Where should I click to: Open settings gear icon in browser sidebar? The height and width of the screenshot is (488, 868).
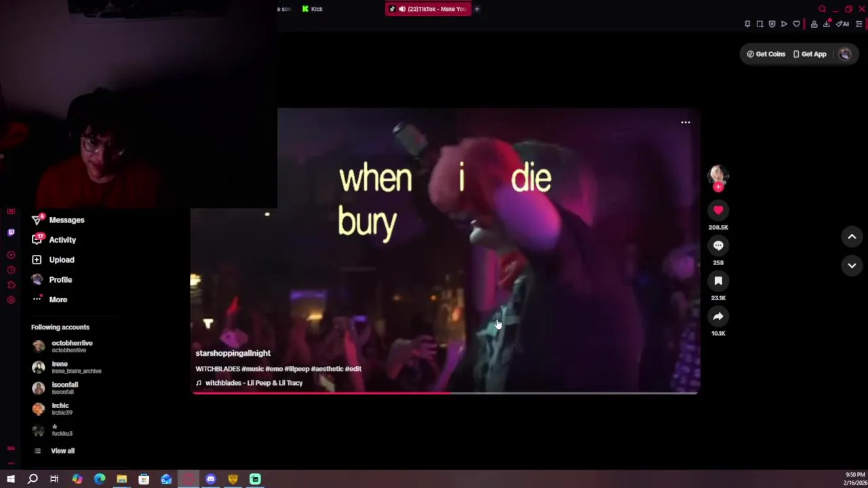point(11,300)
